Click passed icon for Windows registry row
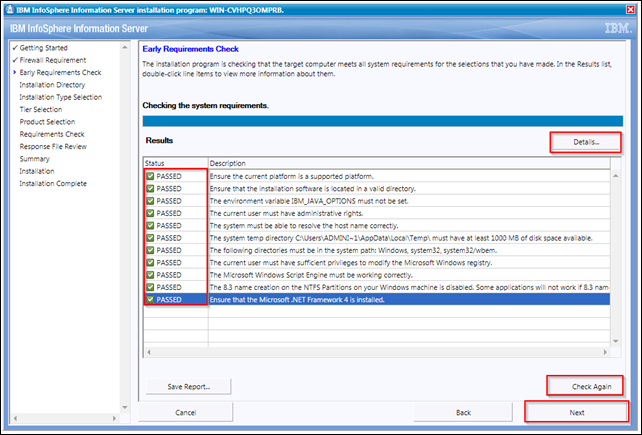 (150, 262)
